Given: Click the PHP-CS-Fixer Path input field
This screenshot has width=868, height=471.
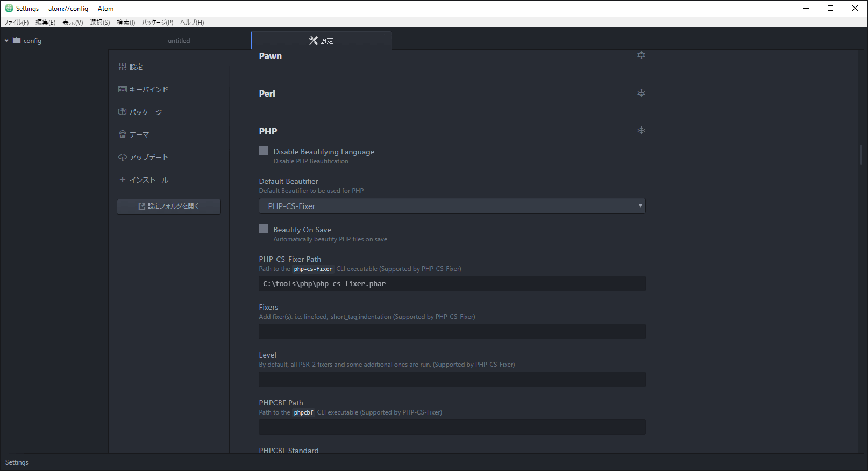Looking at the screenshot, I should pyautogui.click(x=452, y=284).
